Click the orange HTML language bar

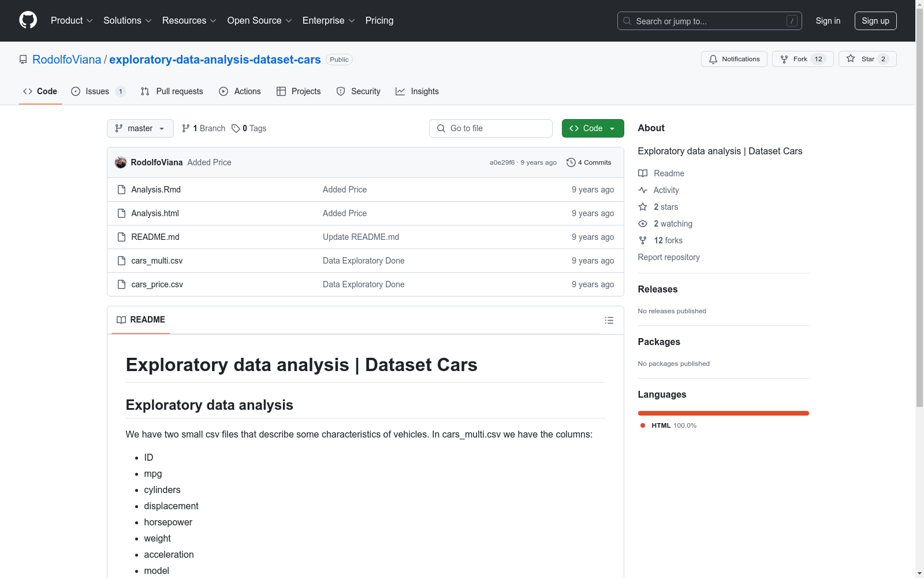point(723,413)
